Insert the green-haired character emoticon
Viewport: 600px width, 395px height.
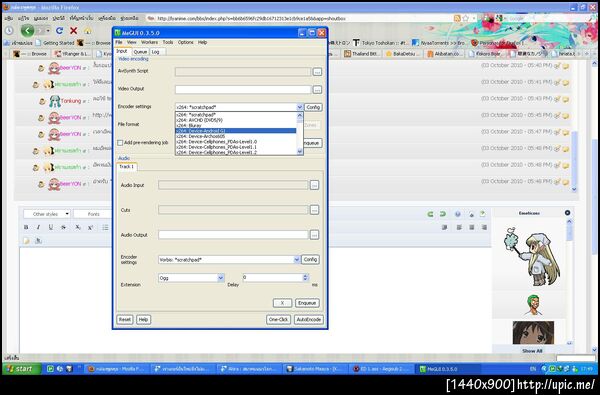pyautogui.click(x=533, y=305)
